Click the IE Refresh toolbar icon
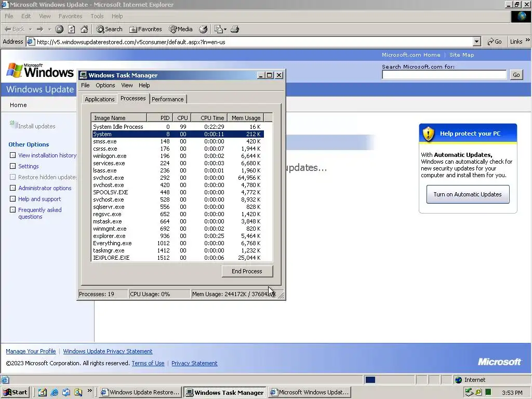 [72, 29]
